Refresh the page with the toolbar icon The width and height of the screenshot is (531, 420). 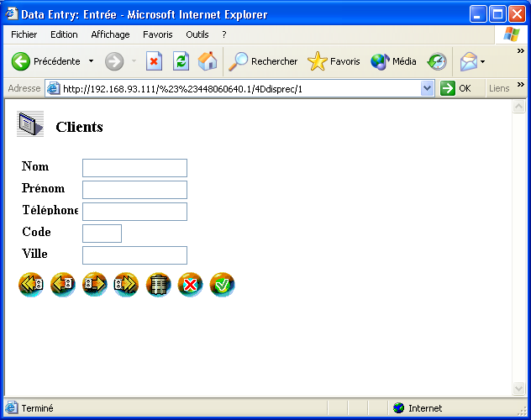[181, 61]
